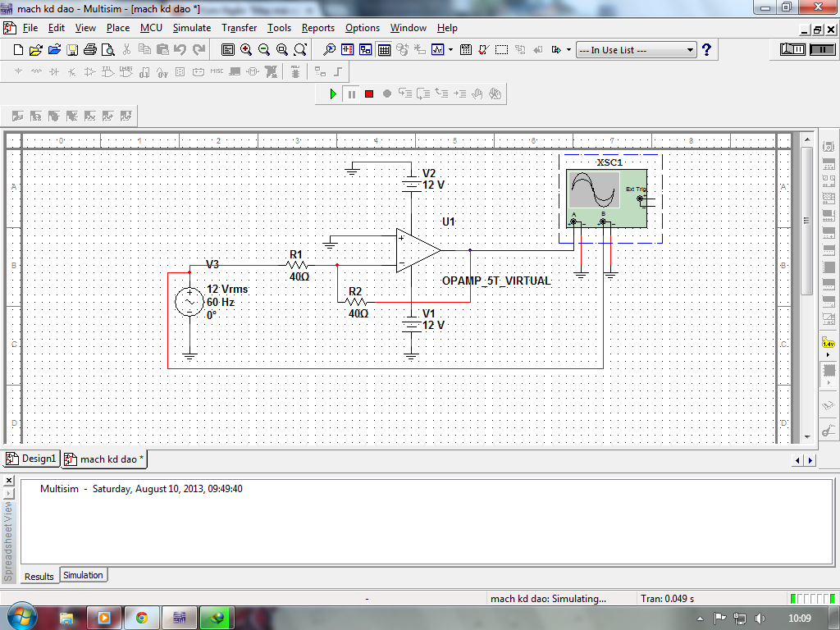Viewport: 840px width, 630px height.
Task: Click the Zoom Out magnifier icon
Action: tap(264, 50)
